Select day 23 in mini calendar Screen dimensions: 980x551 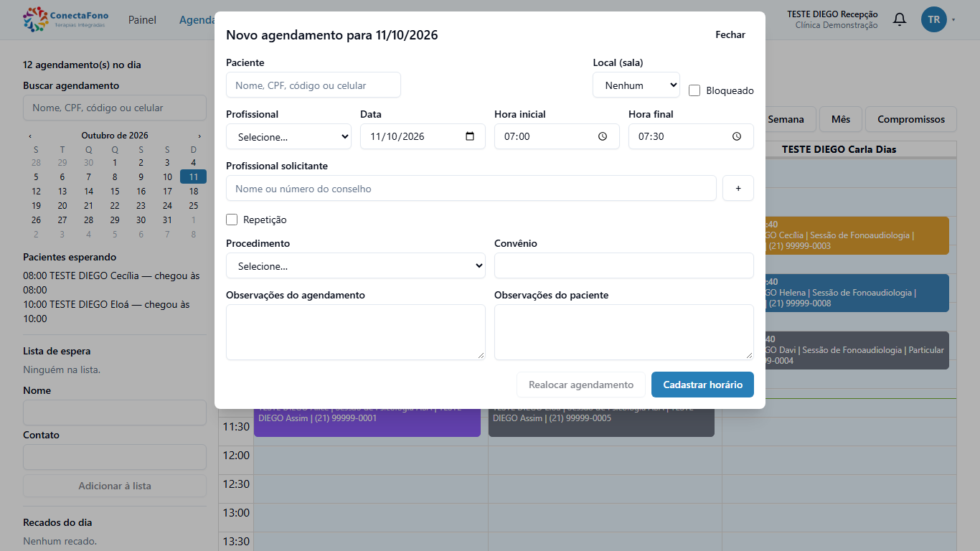pos(141,206)
